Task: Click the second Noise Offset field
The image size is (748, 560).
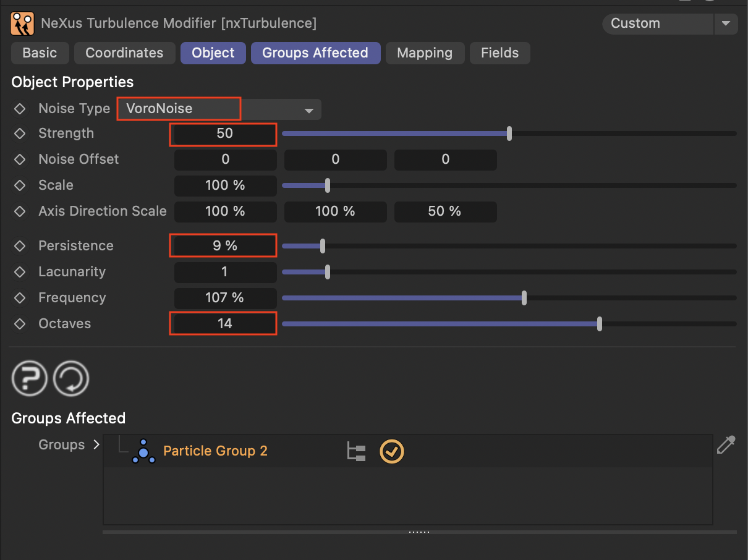Action: point(336,159)
